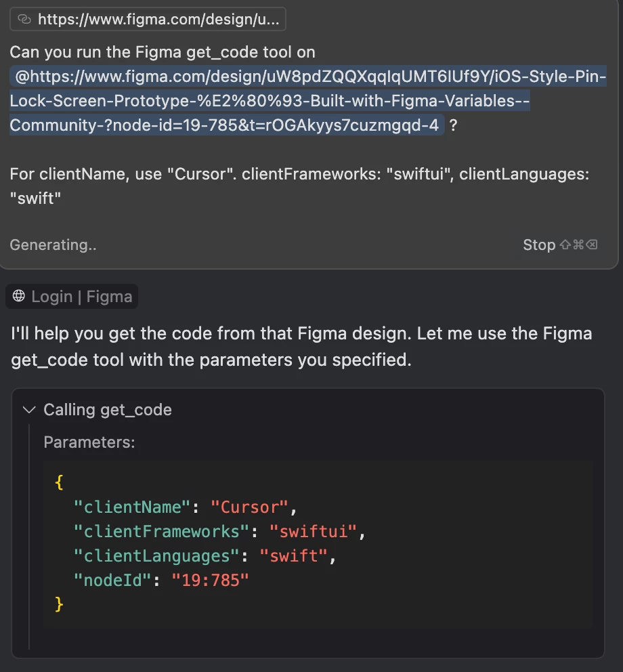This screenshot has width=623, height=672.
Task: Click the highlighted @https Figma design link mention
Action: click(307, 101)
